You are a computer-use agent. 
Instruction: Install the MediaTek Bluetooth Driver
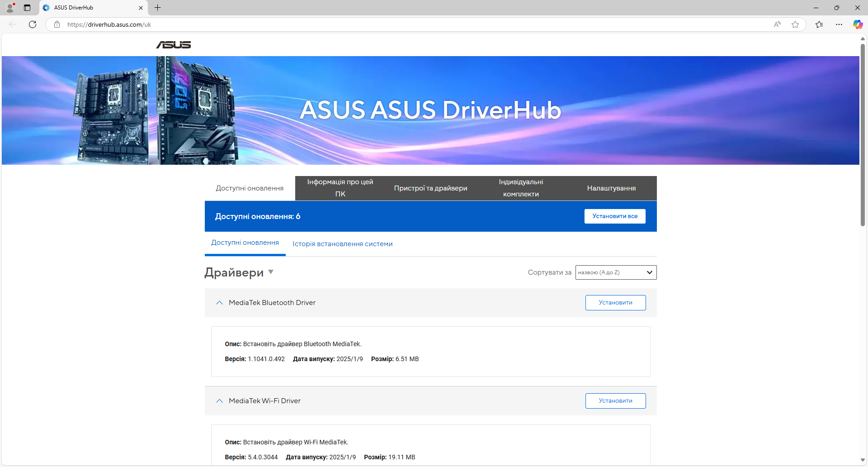click(615, 303)
